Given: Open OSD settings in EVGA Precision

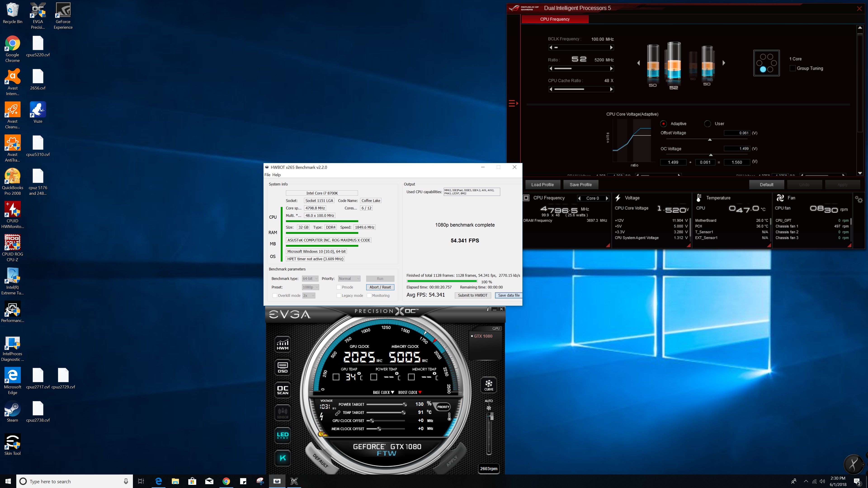Looking at the screenshot, I should click(282, 367).
